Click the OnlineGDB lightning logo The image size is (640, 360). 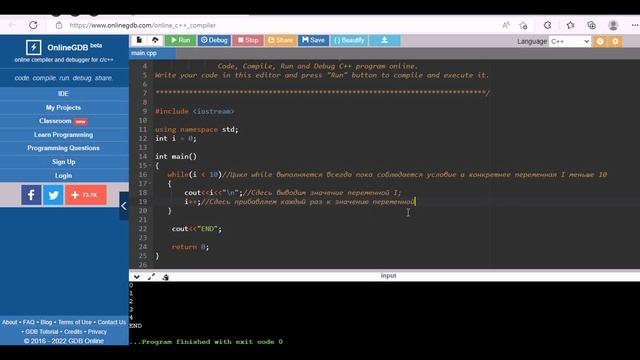[33, 47]
